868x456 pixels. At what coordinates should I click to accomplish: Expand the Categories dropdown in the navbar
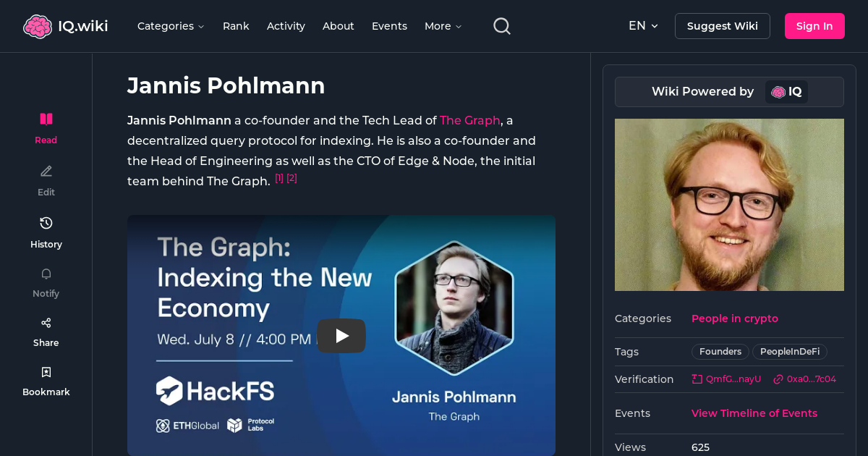pyautogui.click(x=171, y=25)
